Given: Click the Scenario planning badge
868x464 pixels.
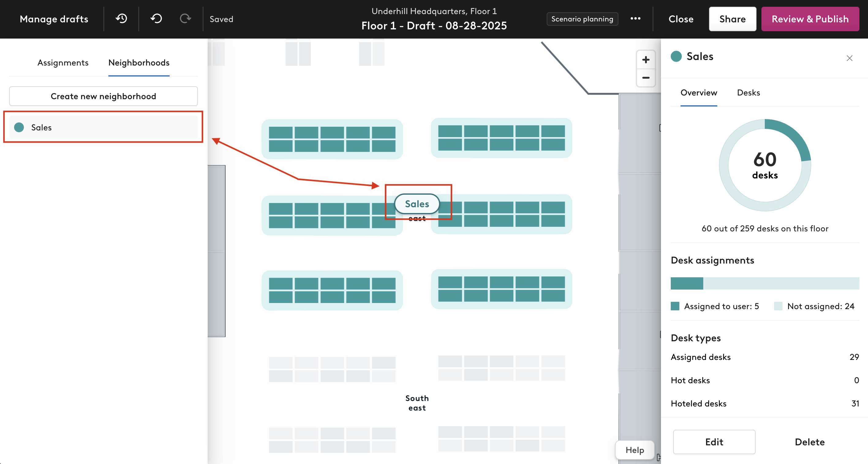Looking at the screenshot, I should pyautogui.click(x=582, y=19).
